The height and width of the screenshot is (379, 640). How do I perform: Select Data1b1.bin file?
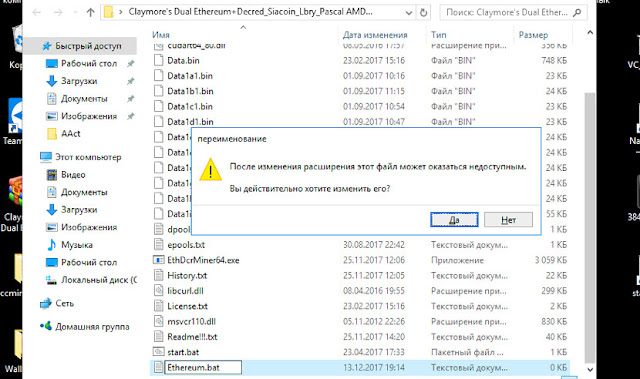click(190, 91)
